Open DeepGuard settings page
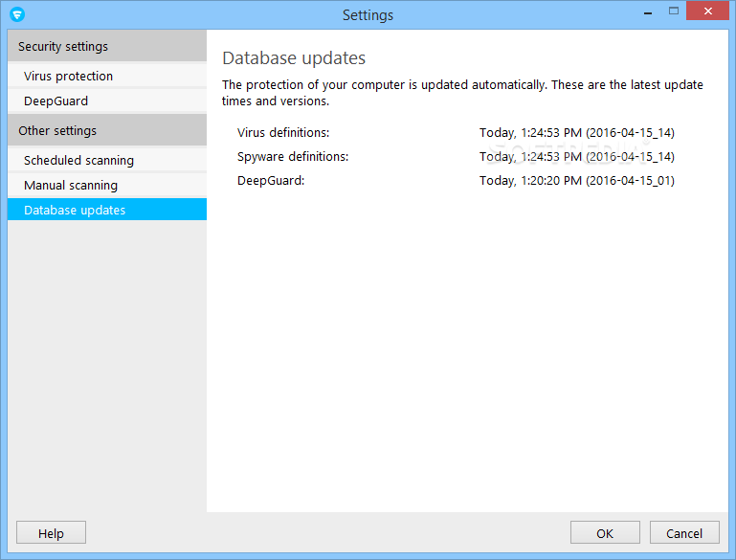 [107, 101]
